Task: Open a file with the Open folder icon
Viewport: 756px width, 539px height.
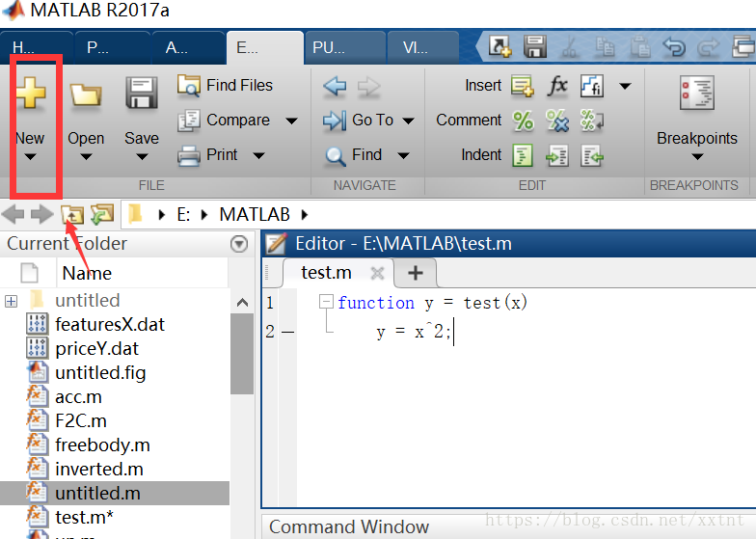Action: pyautogui.click(x=86, y=94)
